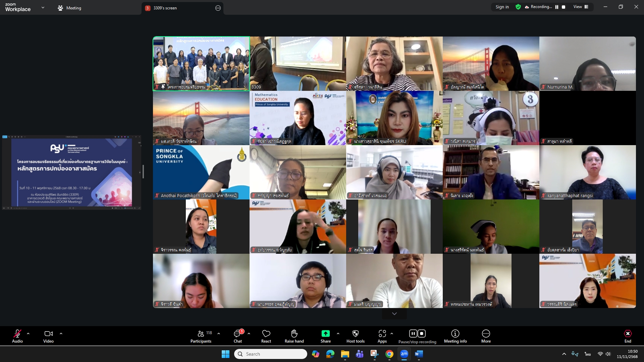Image resolution: width=644 pixels, height=362 pixels.
Task: Open the Participants panel
Action: point(201,334)
